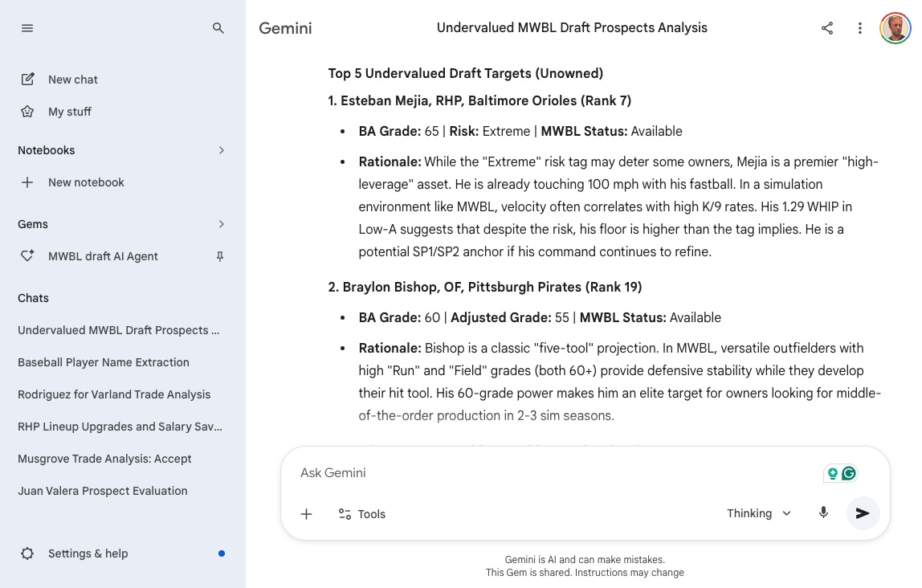The image size is (922, 588).
Task: Open the Tools button
Action: click(x=361, y=514)
